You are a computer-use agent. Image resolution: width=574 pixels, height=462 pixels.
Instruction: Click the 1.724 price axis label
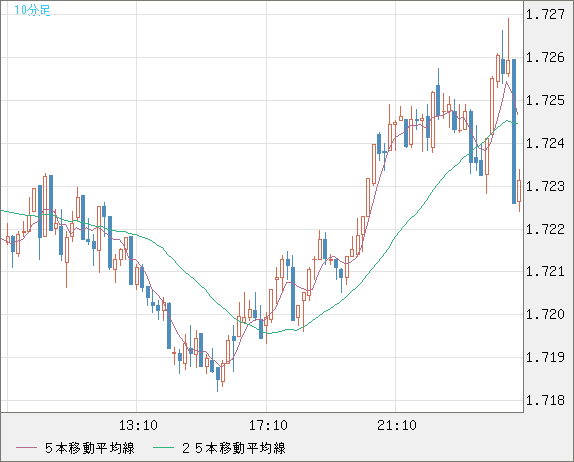pyautogui.click(x=545, y=143)
